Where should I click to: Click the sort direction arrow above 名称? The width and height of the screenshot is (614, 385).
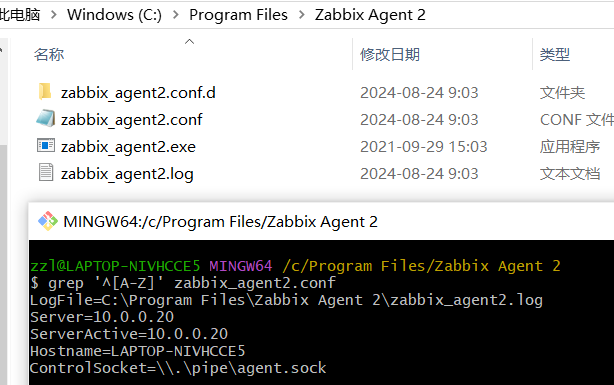(190, 42)
